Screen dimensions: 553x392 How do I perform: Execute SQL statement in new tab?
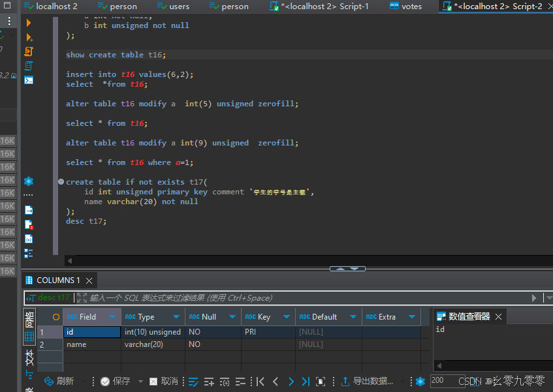coord(29,37)
